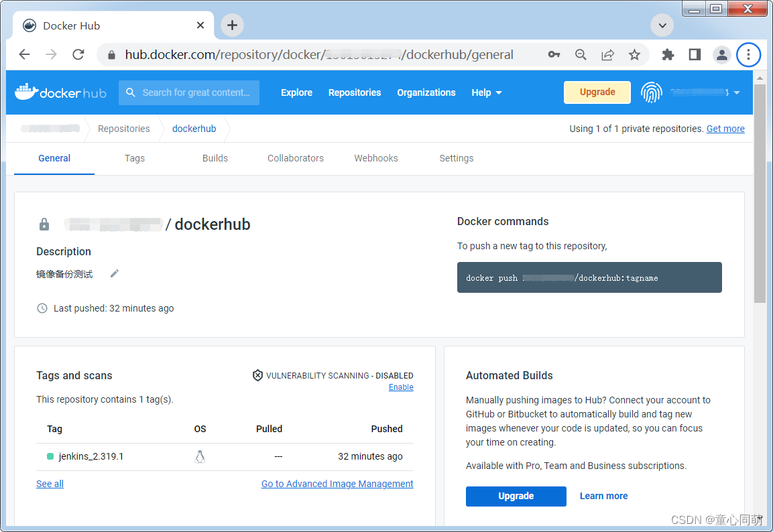Switch to the Tags tab

[134, 158]
